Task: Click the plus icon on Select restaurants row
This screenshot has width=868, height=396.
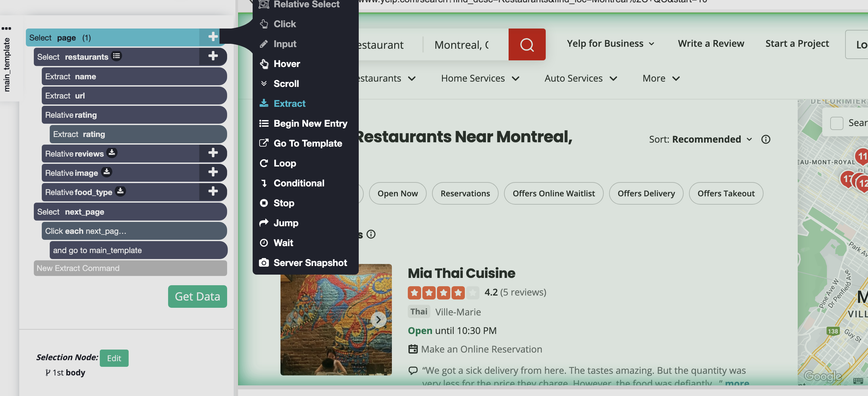Action: [213, 56]
